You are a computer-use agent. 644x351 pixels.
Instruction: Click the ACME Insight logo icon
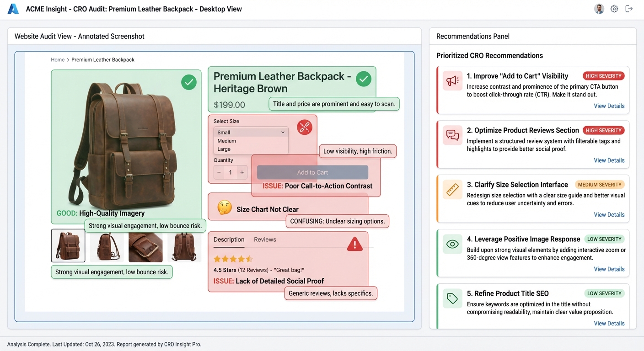click(13, 9)
